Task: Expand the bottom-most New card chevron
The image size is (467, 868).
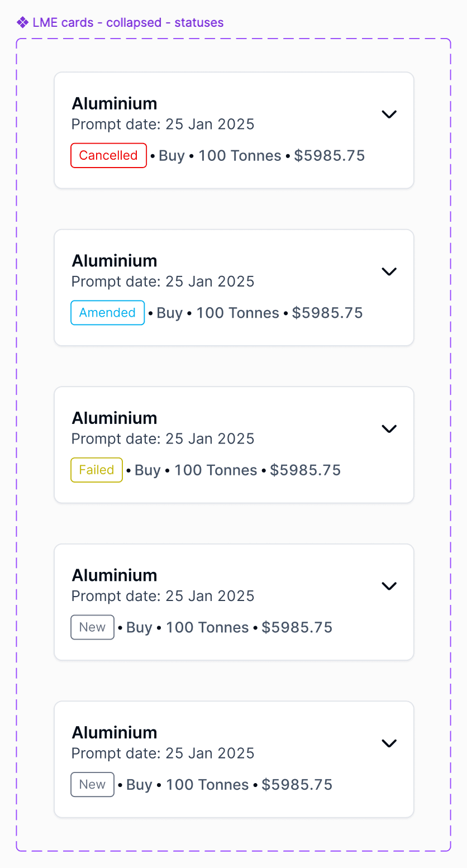Action: pos(389,743)
